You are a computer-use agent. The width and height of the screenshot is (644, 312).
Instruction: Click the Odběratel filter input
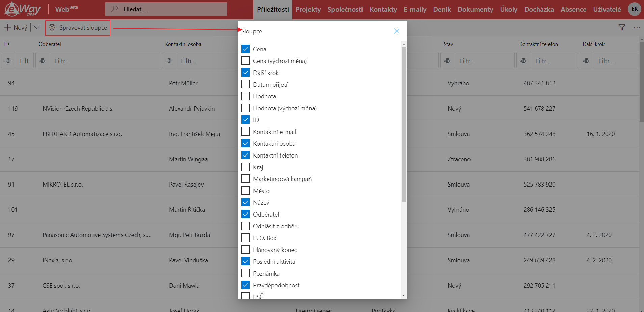[105, 61]
